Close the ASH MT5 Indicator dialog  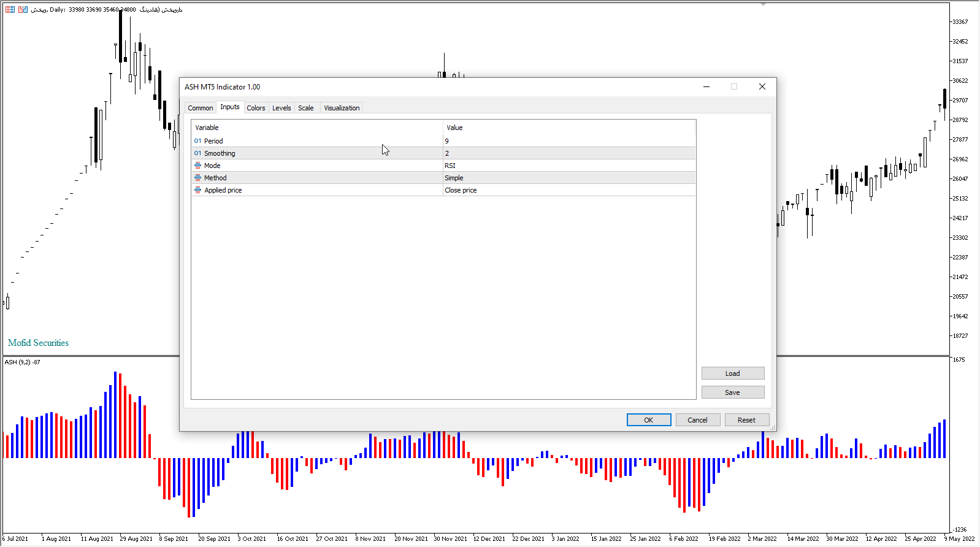click(762, 86)
